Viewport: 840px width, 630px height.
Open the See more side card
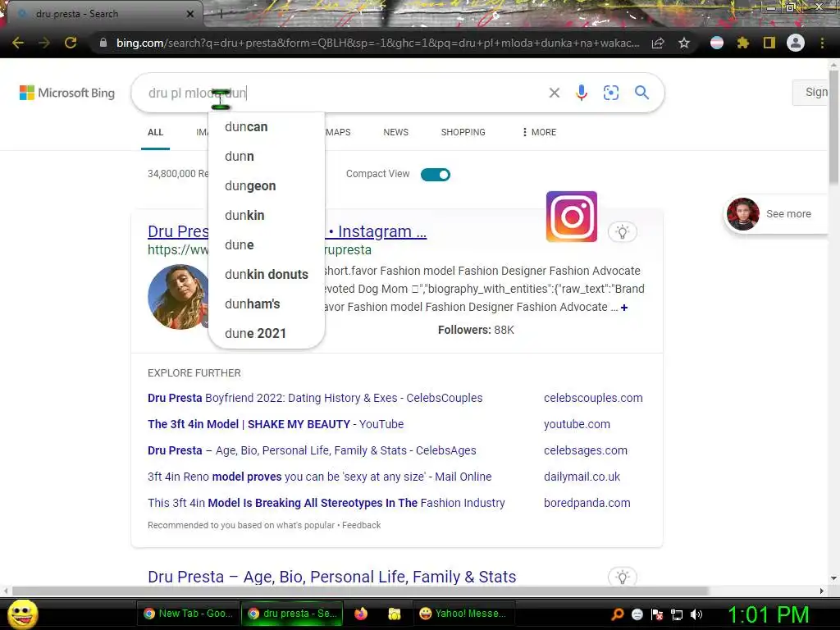(776, 214)
